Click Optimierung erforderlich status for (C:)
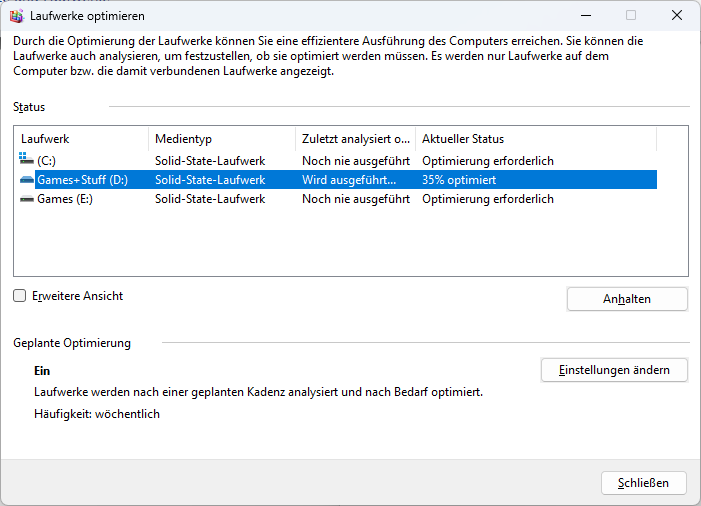The height and width of the screenshot is (506, 701). [x=488, y=160]
